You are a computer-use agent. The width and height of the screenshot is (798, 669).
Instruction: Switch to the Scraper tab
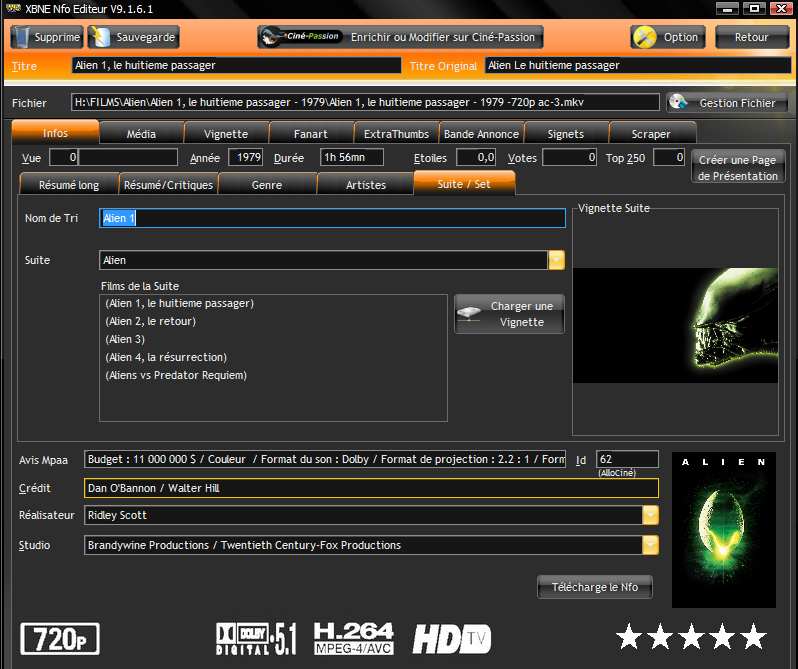pos(651,134)
